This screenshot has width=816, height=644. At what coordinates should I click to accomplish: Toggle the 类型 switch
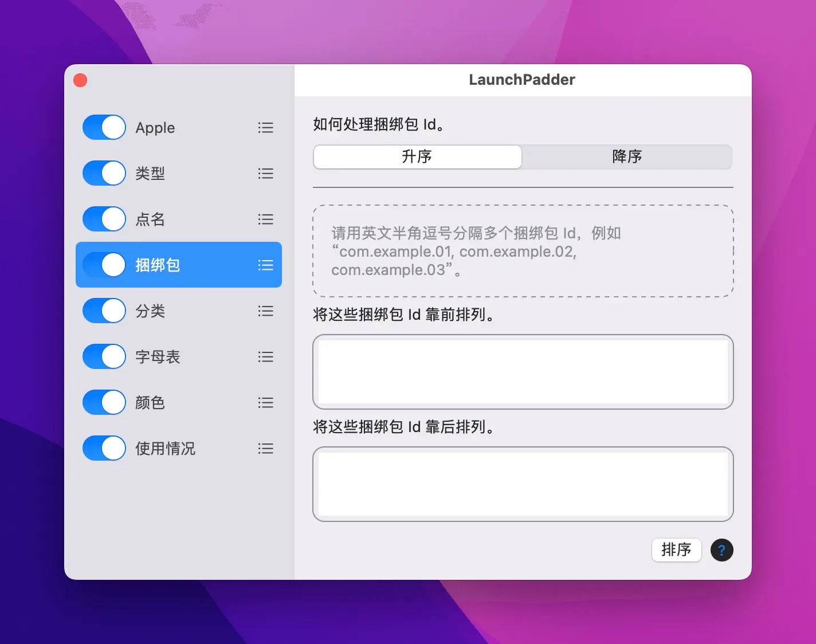pos(104,173)
